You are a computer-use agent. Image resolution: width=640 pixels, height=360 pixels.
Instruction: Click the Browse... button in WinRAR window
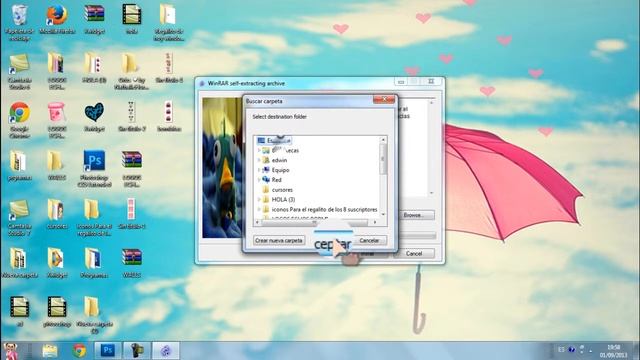[413, 215]
